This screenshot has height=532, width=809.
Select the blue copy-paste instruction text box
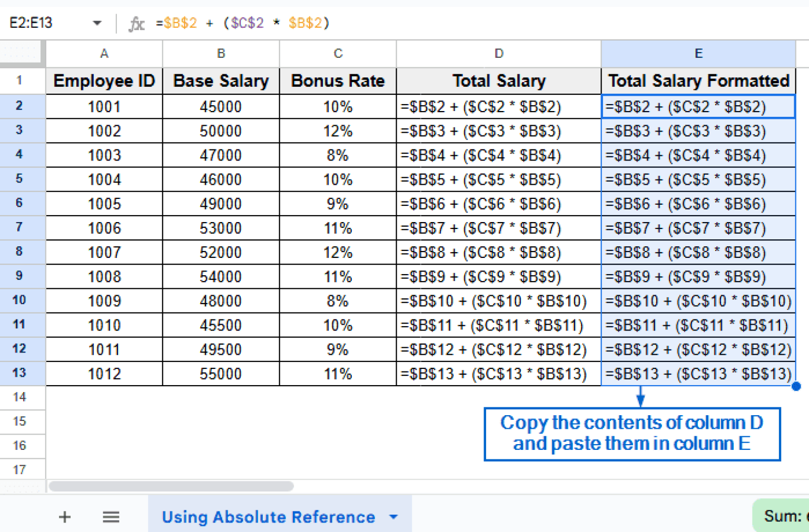(632, 434)
